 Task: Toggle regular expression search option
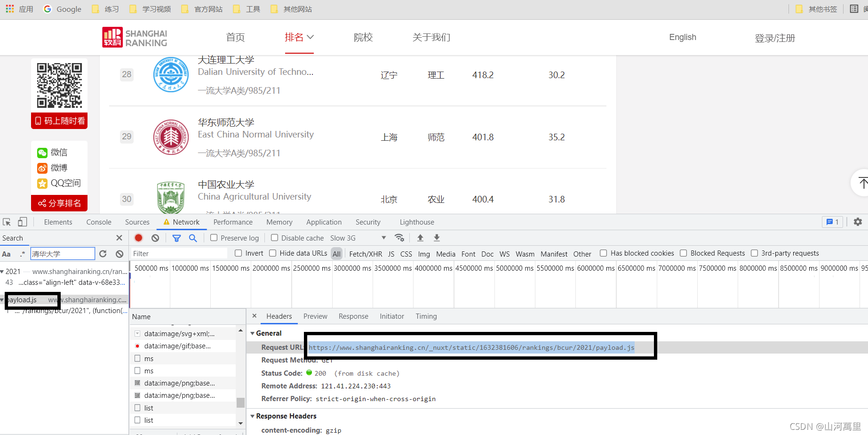pyautogui.click(x=22, y=254)
